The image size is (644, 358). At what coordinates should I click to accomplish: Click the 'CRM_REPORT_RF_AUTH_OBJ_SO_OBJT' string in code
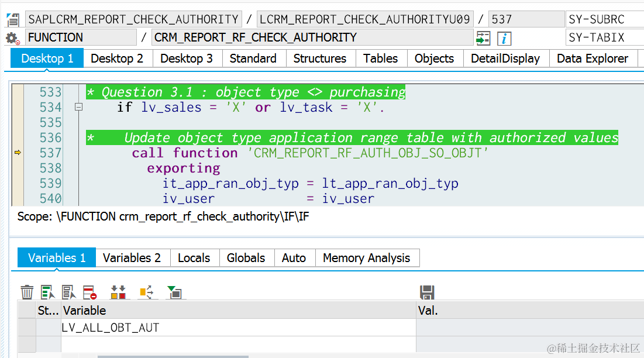(x=367, y=153)
